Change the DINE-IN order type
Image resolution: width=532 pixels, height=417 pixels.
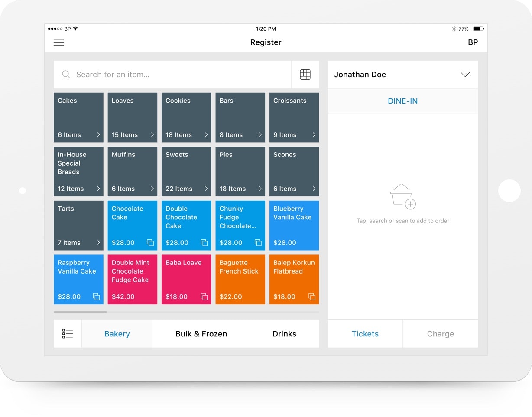(x=403, y=101)
